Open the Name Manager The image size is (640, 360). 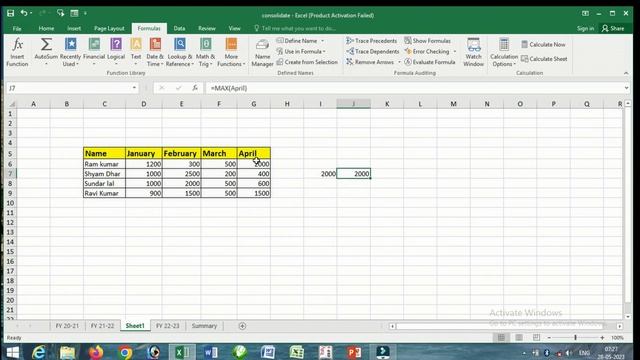tap(262, 52)
